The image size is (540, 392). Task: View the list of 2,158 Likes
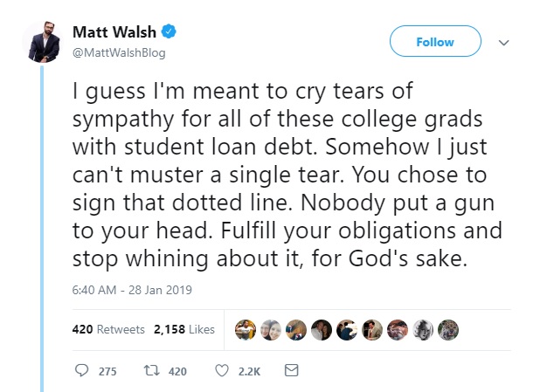coord(184,329)
